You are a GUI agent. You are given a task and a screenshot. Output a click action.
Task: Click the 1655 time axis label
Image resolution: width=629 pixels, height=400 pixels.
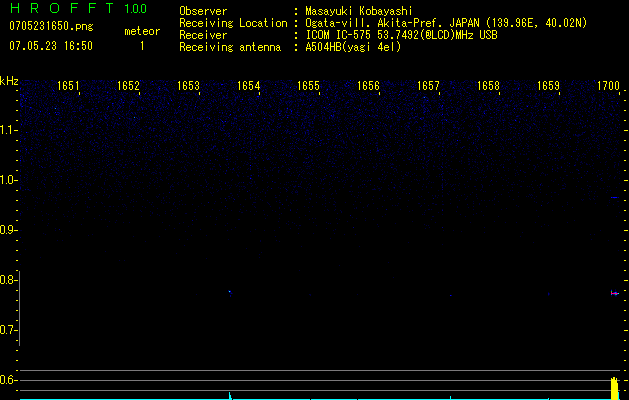coord(308,86)
